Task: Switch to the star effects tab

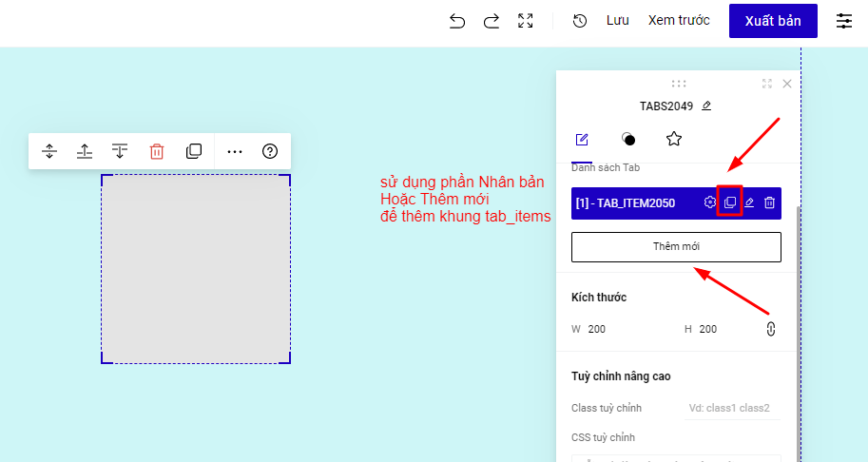Action: point(674,140)
